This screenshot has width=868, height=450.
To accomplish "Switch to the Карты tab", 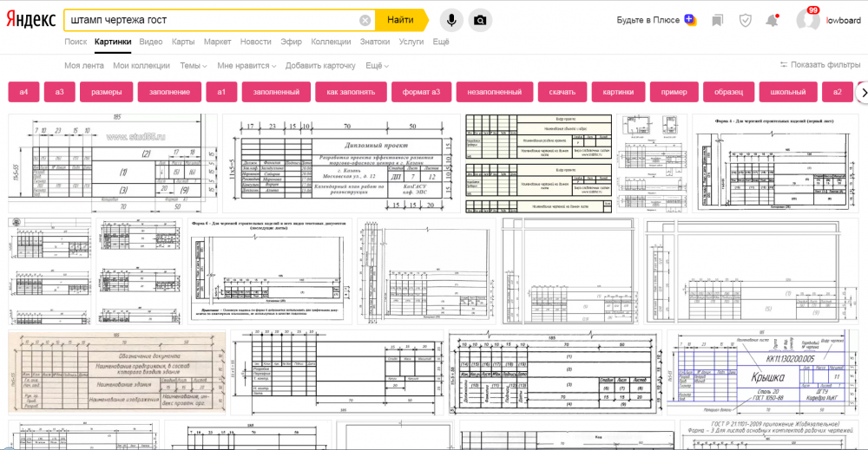I will click(183, 42).
